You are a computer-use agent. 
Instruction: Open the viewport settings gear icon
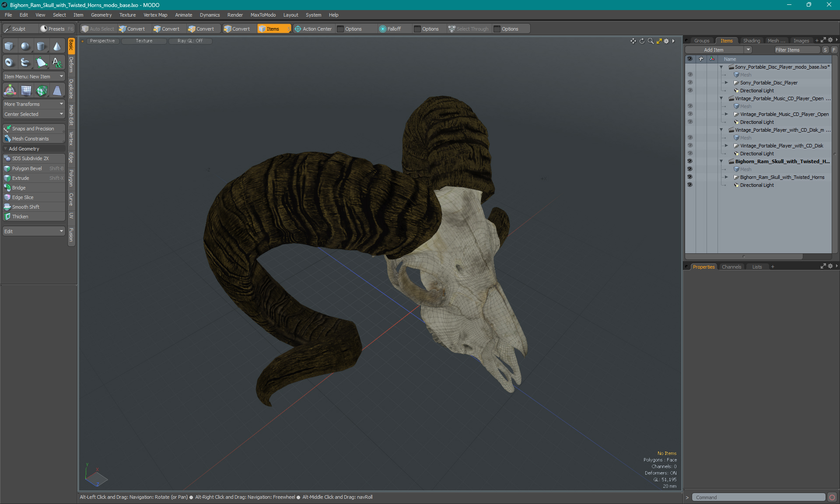point(666,41)
